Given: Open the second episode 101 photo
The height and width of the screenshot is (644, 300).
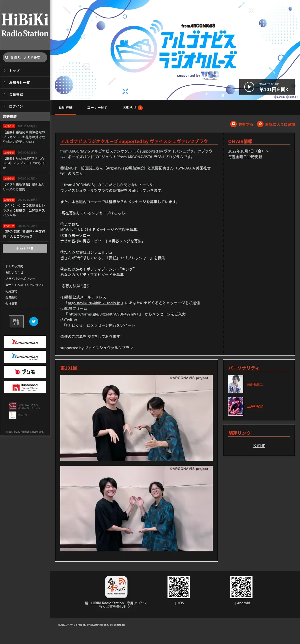Looking at the screenshot, I should [136, 508].
